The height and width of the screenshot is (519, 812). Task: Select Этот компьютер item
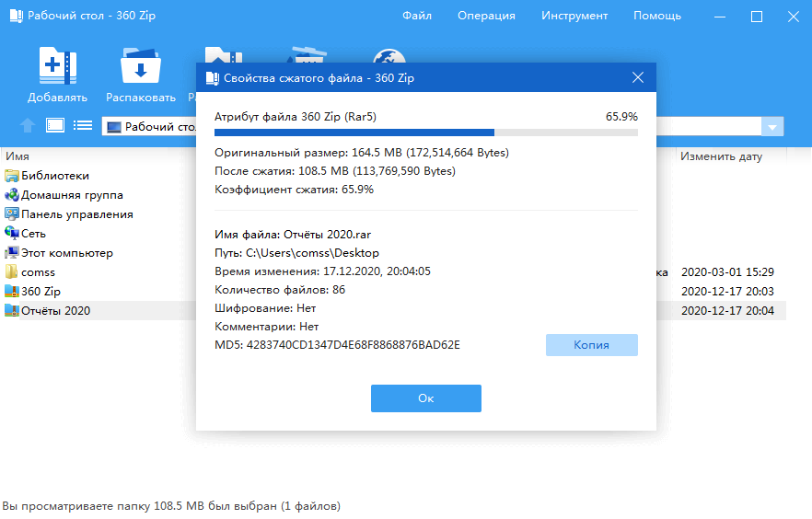click(67, 253)
